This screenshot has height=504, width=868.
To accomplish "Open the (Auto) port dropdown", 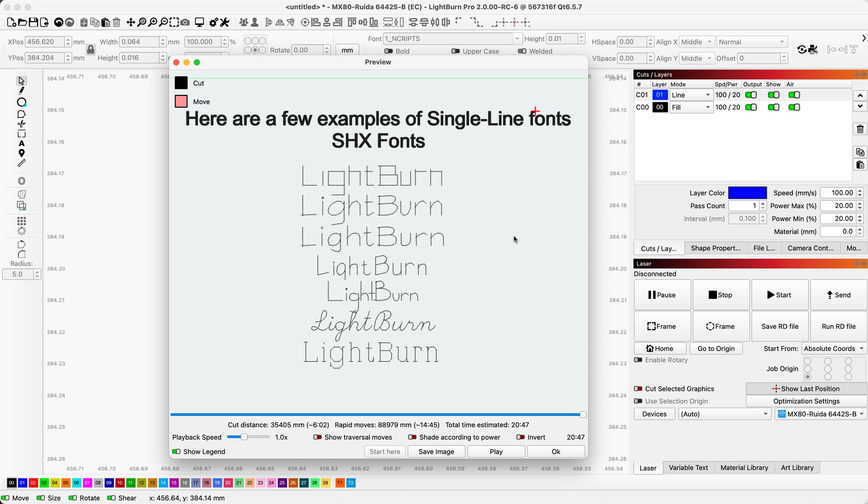I will tap(724, 414).
